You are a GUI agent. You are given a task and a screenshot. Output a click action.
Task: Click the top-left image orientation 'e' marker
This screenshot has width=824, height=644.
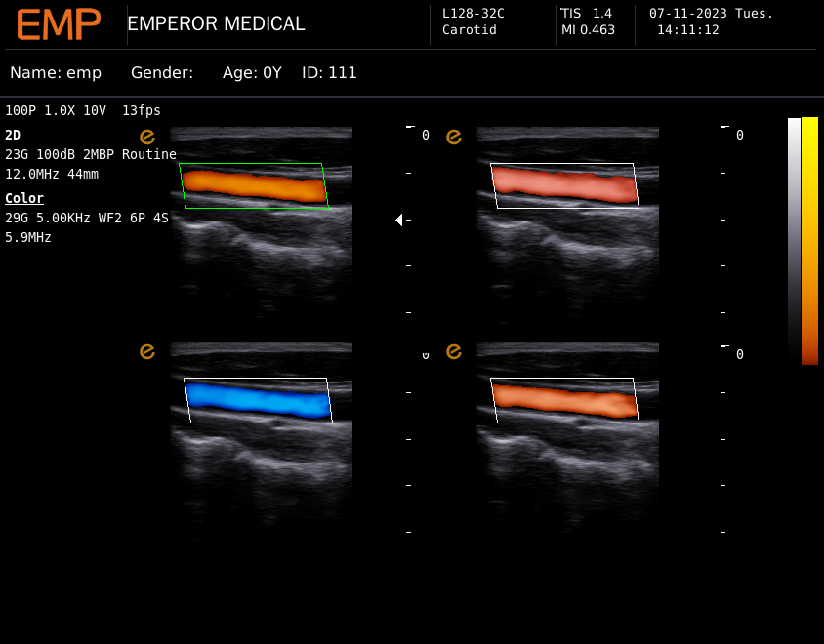[x=147, y=137]
